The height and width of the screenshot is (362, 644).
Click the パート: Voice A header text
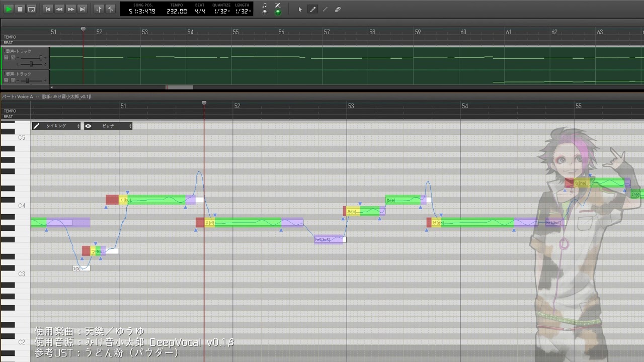[18, 97]
